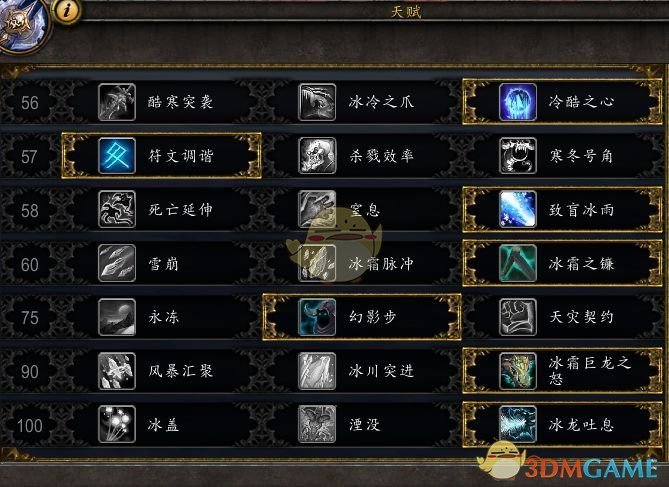The width and height of the screenshot is (669, 487).
Task: Select the 风暴汇聚 talent option
Action: [x=162, y=371]
